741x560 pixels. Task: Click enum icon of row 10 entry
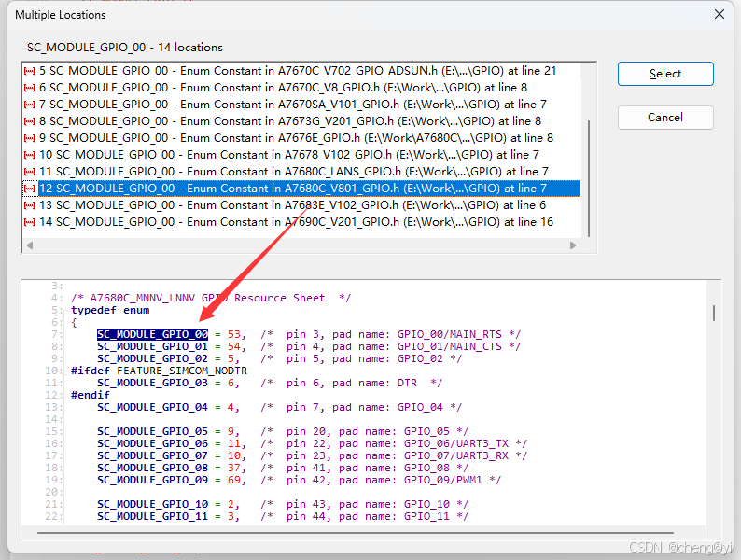tap(29, 155)
